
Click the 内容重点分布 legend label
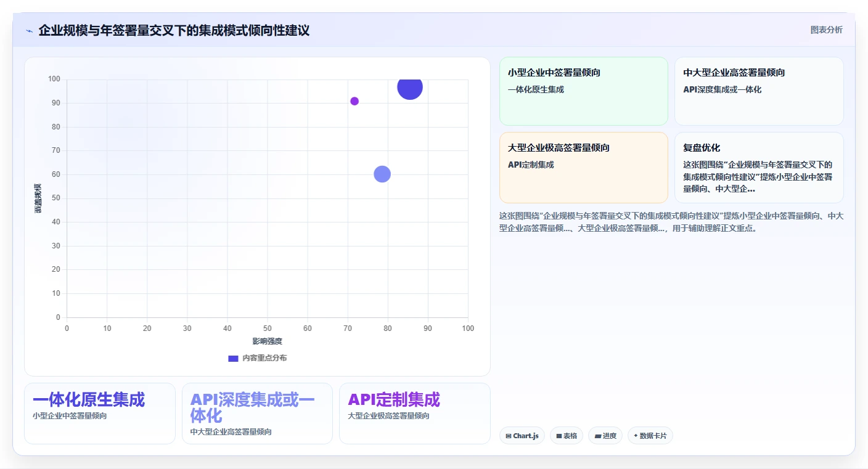coord(264,358)
